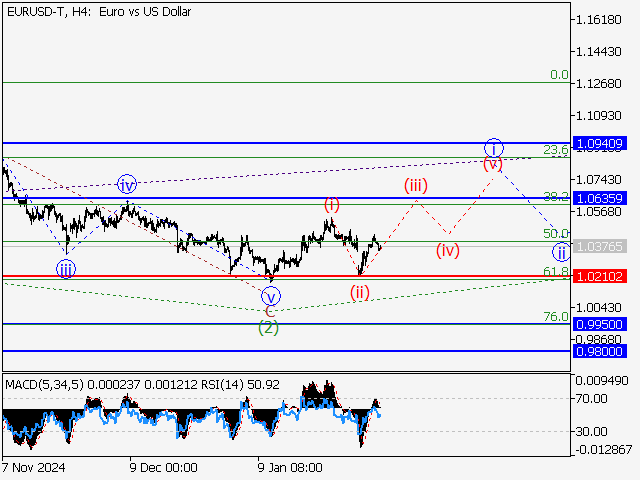The width and height of the screenshot is (640, 480).
Task: Select the green (2) wave label
Action: pyautogui.click(x=268, y=327)
